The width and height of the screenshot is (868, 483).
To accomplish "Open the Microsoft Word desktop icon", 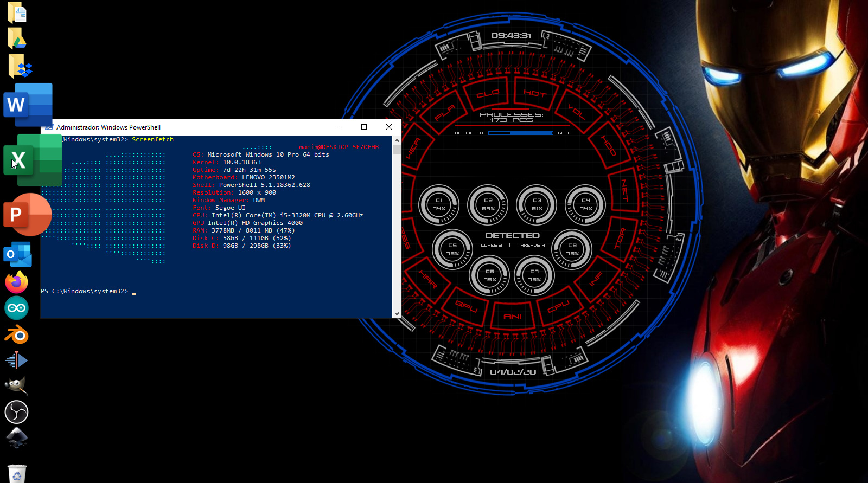I will click(x=27, y=104).
